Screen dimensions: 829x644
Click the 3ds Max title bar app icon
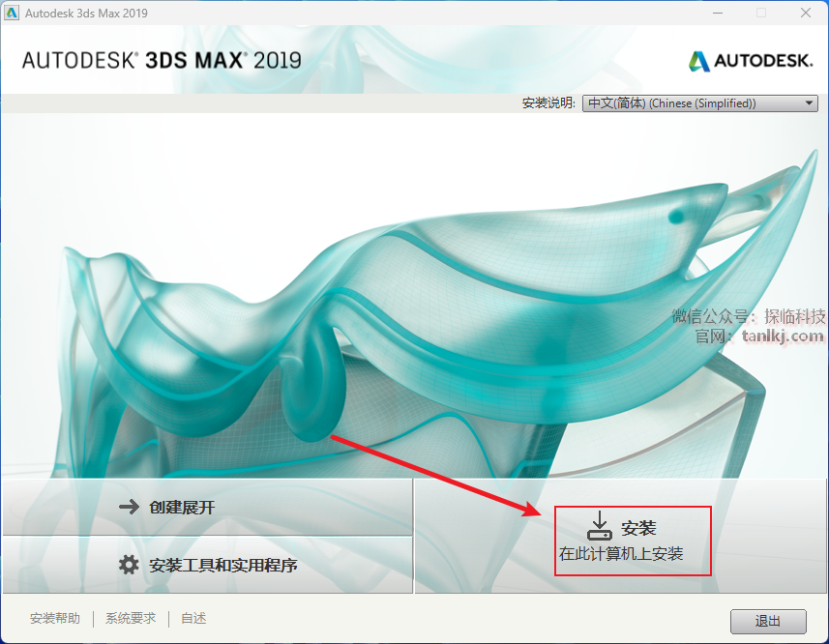11,13
